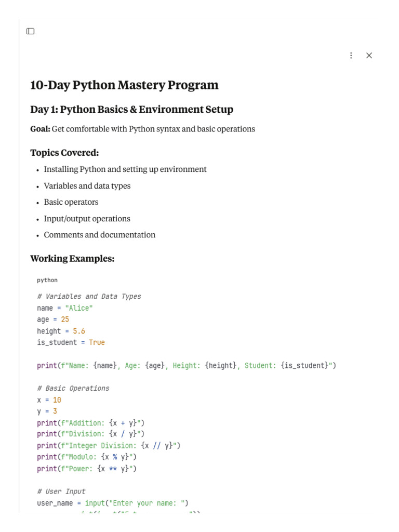Screen dimensions: 399x532
Task: Click the 'Day 1: Python Basics & Environment Setup' heading
Action: (x=131, y=109)
